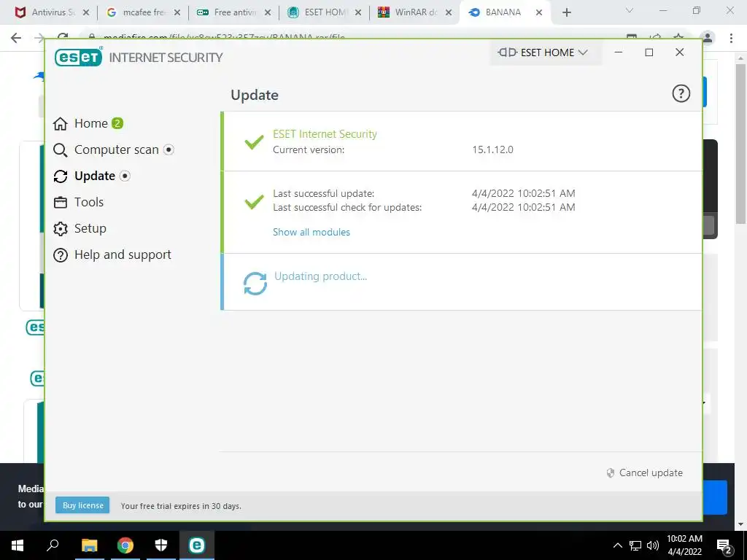Image resolution: width=747 pixels, height=560 pixels.
Task: Open the notification center icon
Action: click(x=724, y=545)
